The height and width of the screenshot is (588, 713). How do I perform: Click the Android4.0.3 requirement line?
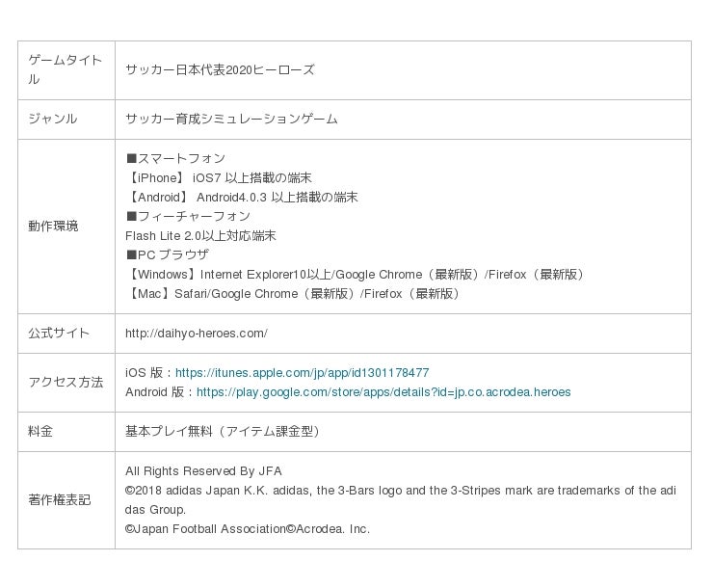coord(242,198)
